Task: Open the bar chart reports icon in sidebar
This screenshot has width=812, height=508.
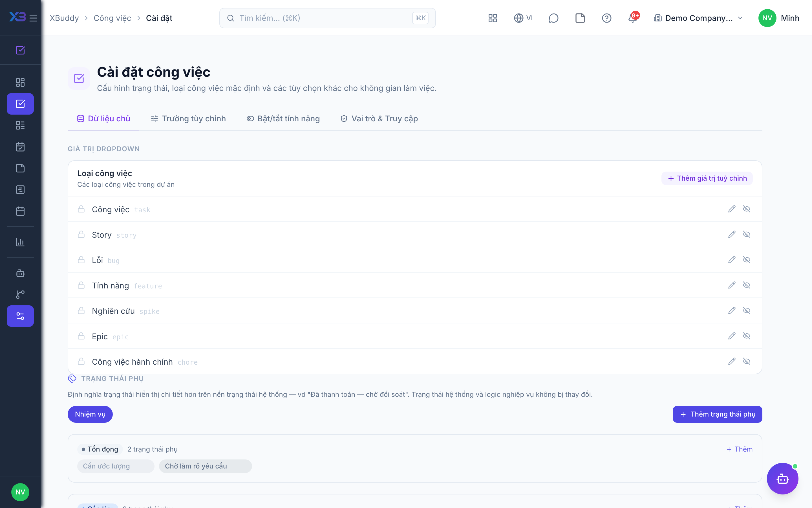Action: (x=20, y=242)
